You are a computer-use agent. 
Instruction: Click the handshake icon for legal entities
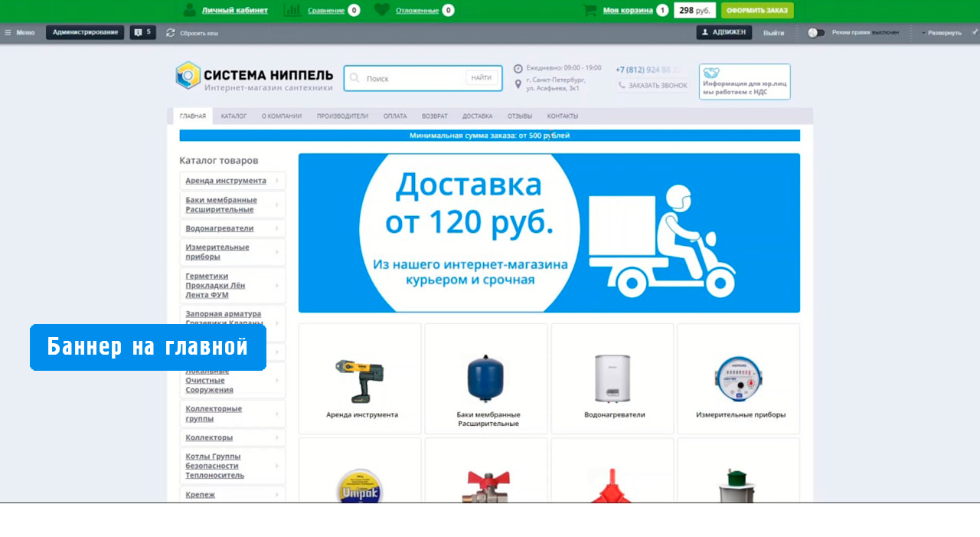711,73
